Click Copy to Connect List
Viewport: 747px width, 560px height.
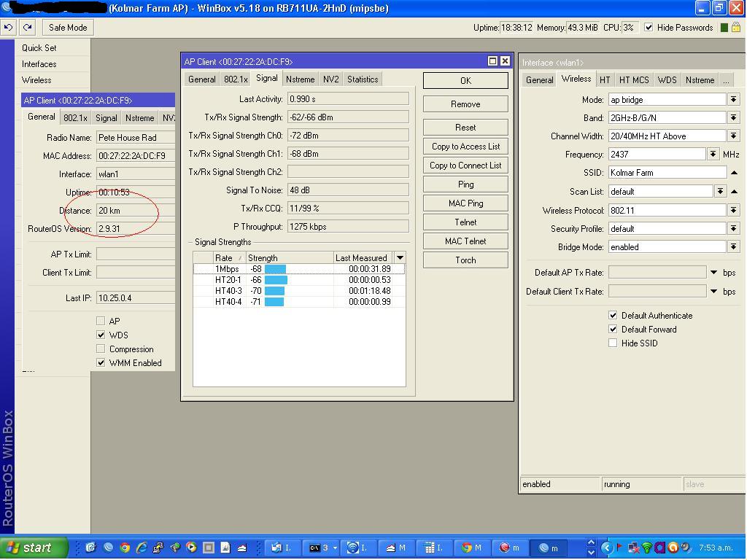(x=465, y=166)
